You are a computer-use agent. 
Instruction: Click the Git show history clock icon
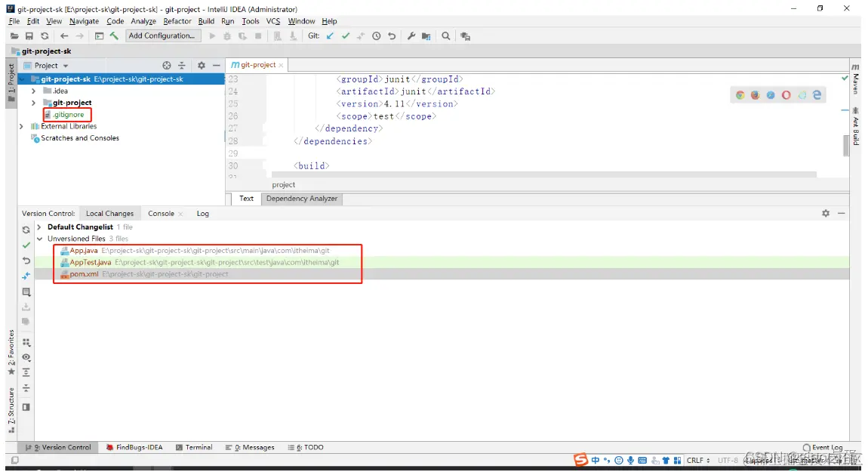(377, 36)
